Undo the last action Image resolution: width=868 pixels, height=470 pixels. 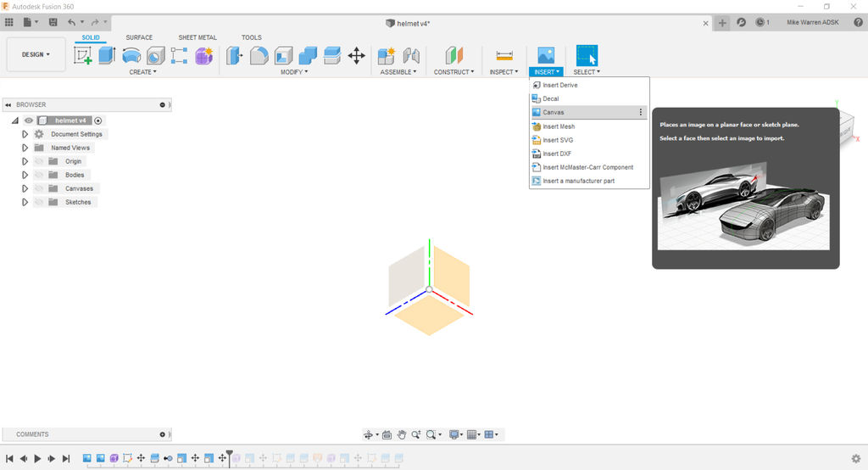(71, 22)
